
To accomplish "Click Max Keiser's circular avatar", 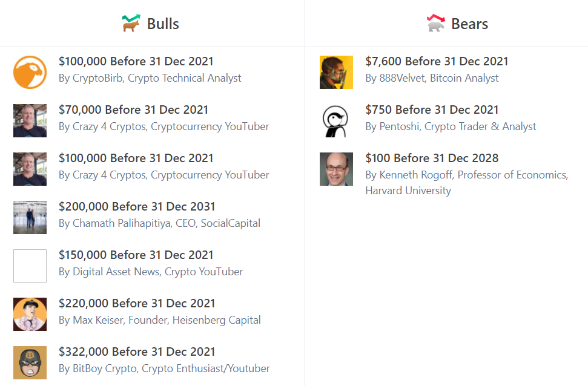I will coord(30,315).
